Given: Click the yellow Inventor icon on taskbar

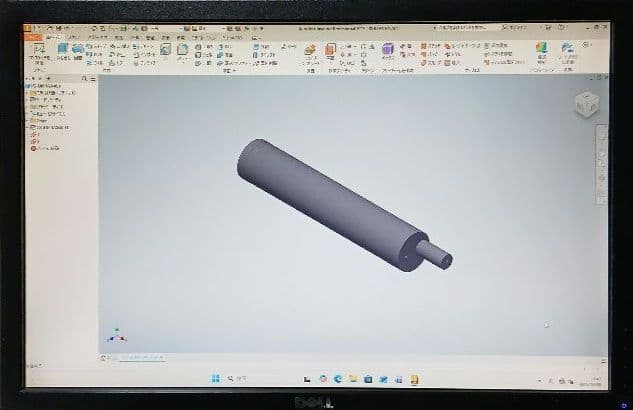Looking at the screenshot, I should click(x=414, y=379).
